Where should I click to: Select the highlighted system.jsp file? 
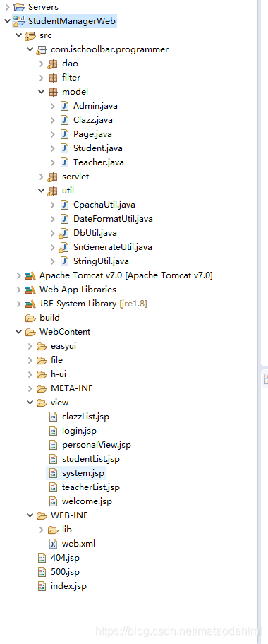pyautogui.click(x=83, y=473)
